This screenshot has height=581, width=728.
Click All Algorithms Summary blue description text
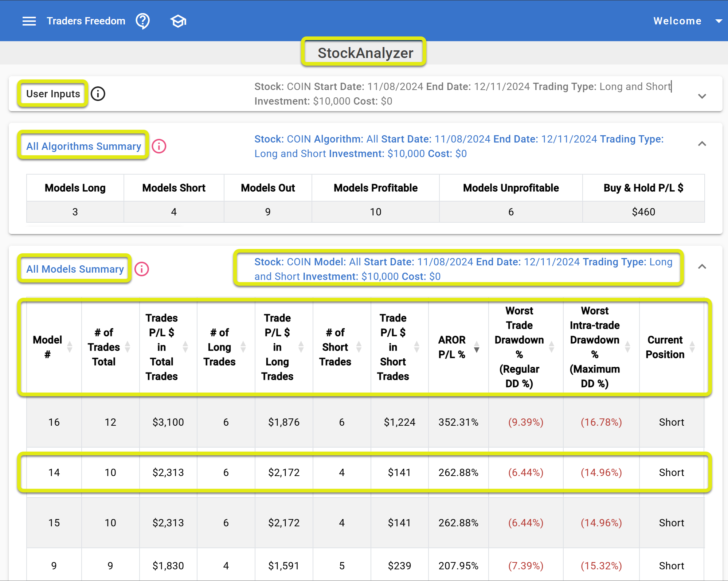coord(459,146)
